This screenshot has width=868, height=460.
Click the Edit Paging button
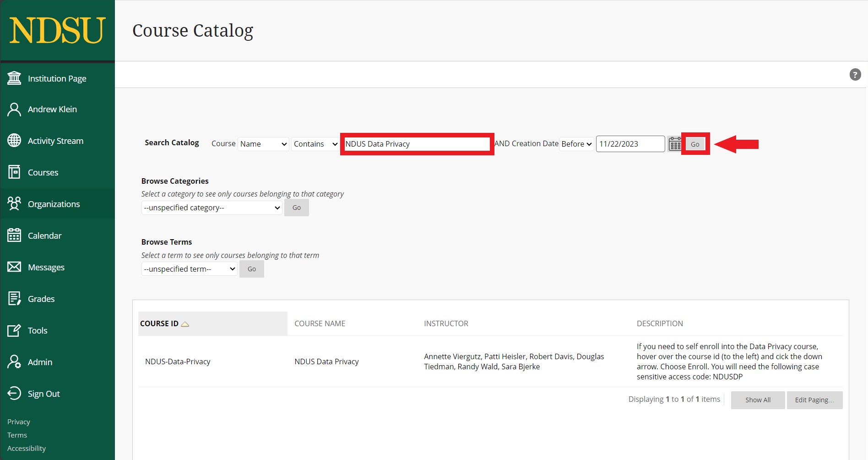click(814, 400)
